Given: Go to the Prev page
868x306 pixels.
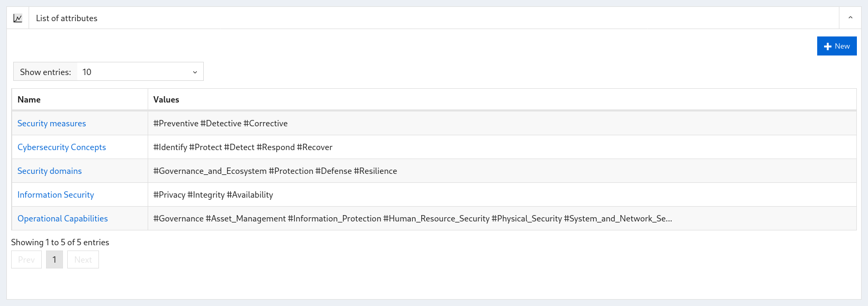Looking at the screenshot, I should [26, 259].
